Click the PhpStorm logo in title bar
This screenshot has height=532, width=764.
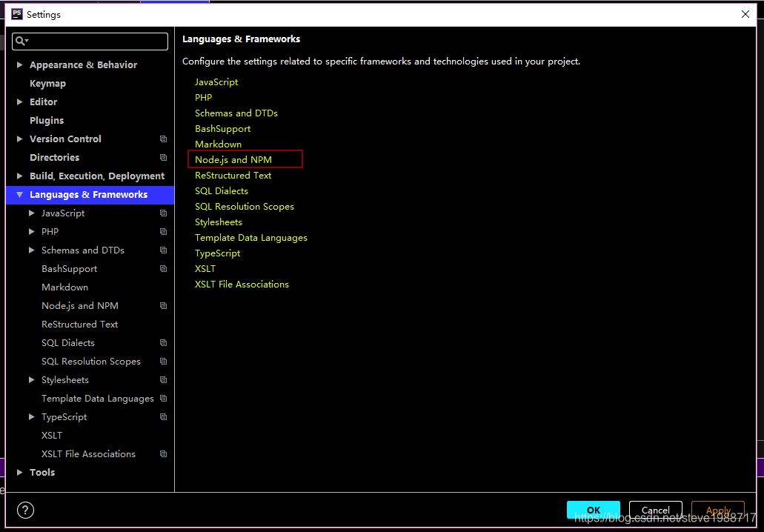17,14
